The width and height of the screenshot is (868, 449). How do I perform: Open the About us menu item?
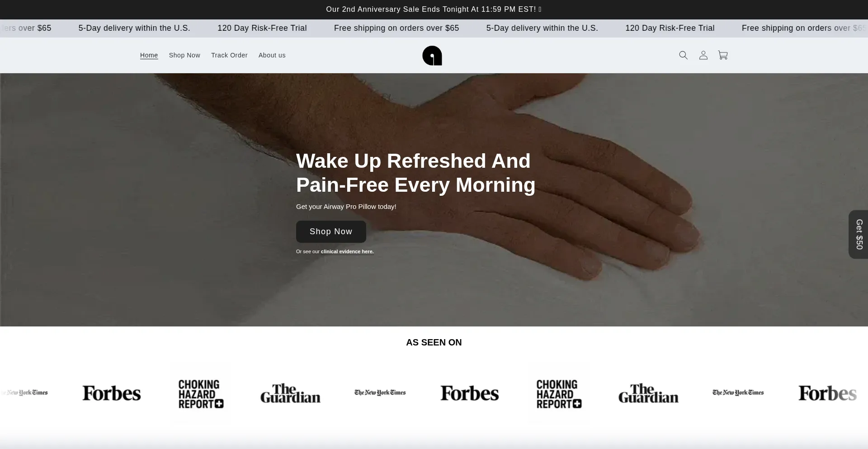(x=272, y=55)
